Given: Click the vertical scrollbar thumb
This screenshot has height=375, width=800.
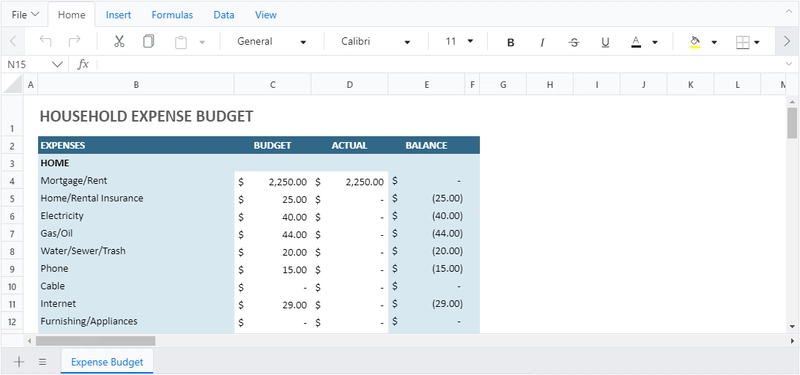Looking at the screenshot, I should [x=792, y=123].
